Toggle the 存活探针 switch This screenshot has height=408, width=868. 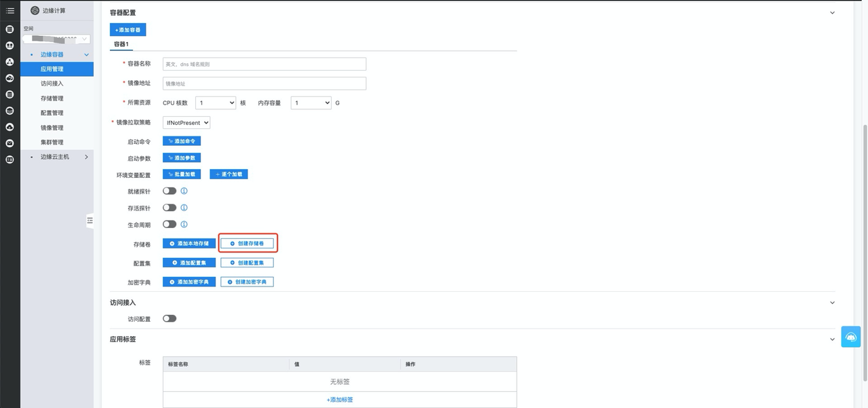[170, 208]
